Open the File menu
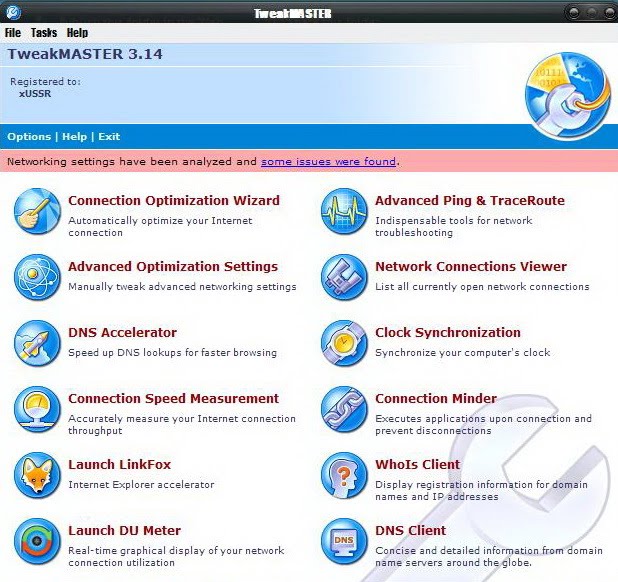This screenshot has height=582, width=618. coord(13,33)
